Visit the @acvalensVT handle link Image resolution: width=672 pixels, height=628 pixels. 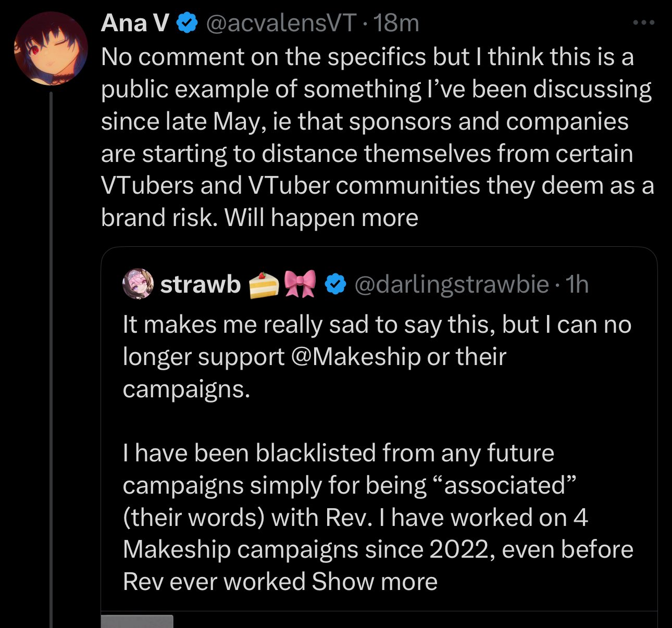[281, 23]
